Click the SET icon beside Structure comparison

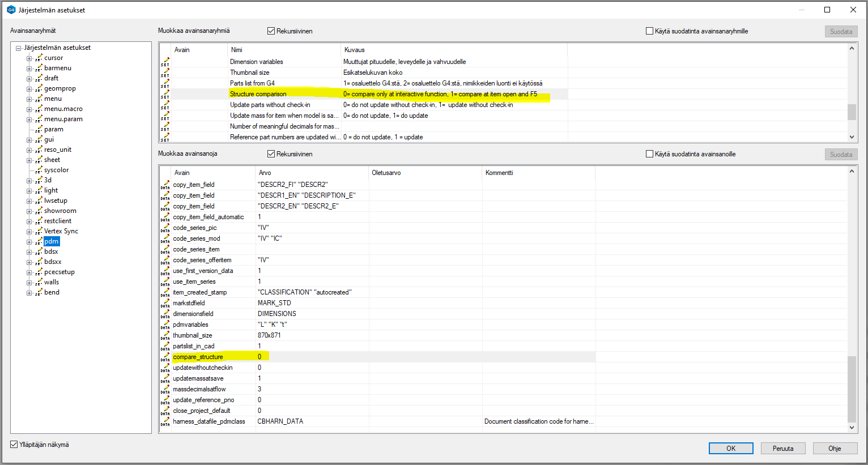165,94
